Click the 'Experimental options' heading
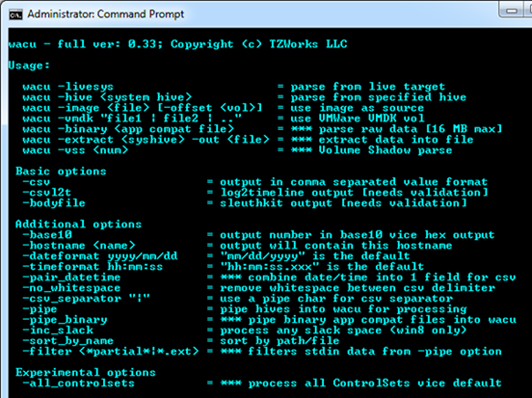This screenshot has width=532, height=398. (86, 372)
